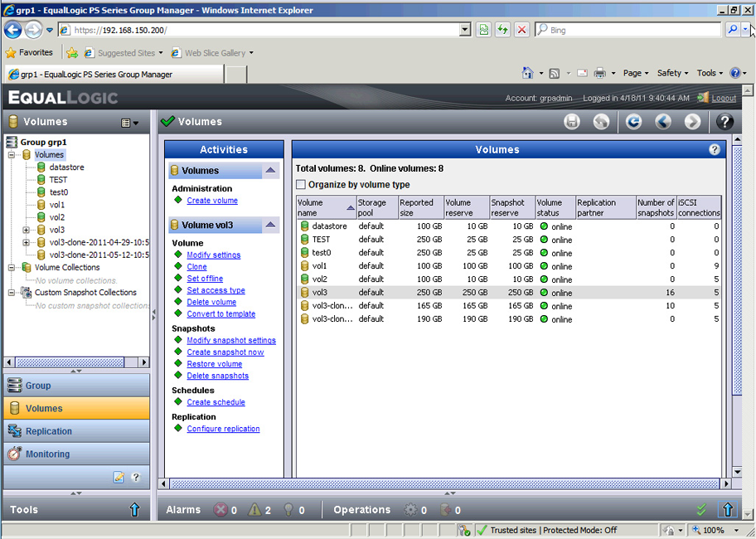Select datastore in the volume tree
This screenshot has width=756, height=539.
coord(66,168)
